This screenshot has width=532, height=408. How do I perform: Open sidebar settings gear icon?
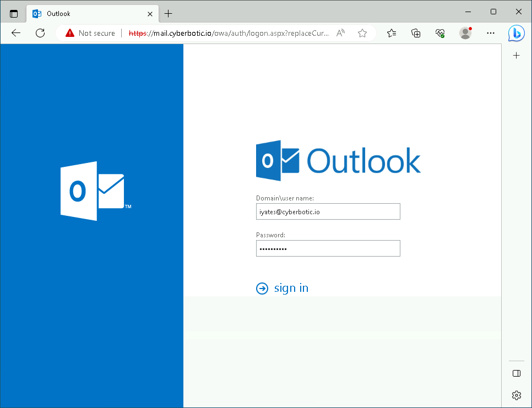(x=516, y=395)
